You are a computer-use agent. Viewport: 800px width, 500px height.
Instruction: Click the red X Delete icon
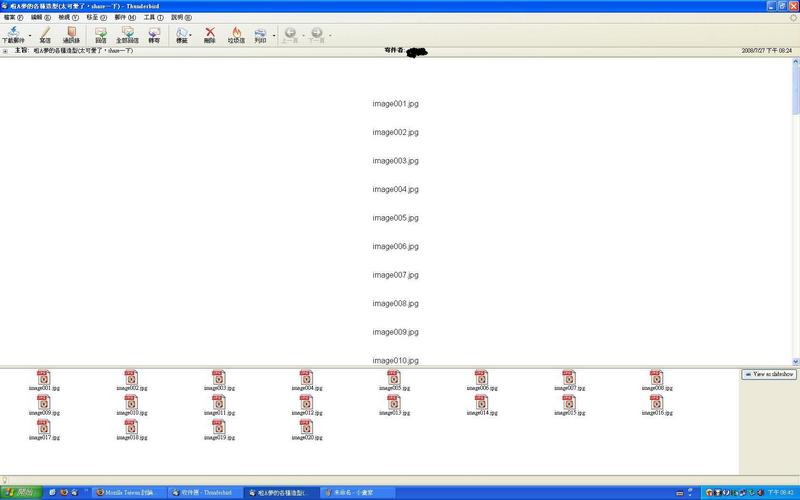[210, 32]
